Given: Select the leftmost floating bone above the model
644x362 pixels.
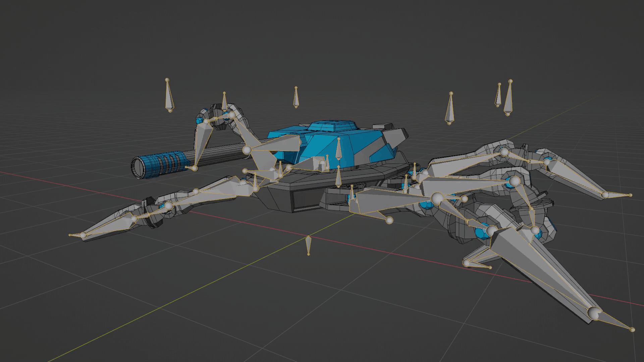Looking at the screenshot, I should click(168, 96).
